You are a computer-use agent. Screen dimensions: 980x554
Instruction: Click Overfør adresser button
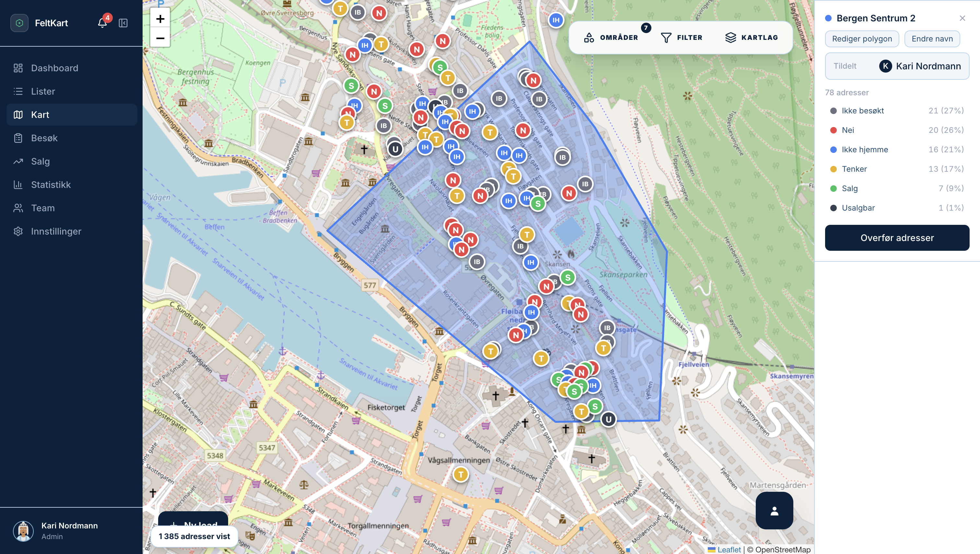coord(897,238)
